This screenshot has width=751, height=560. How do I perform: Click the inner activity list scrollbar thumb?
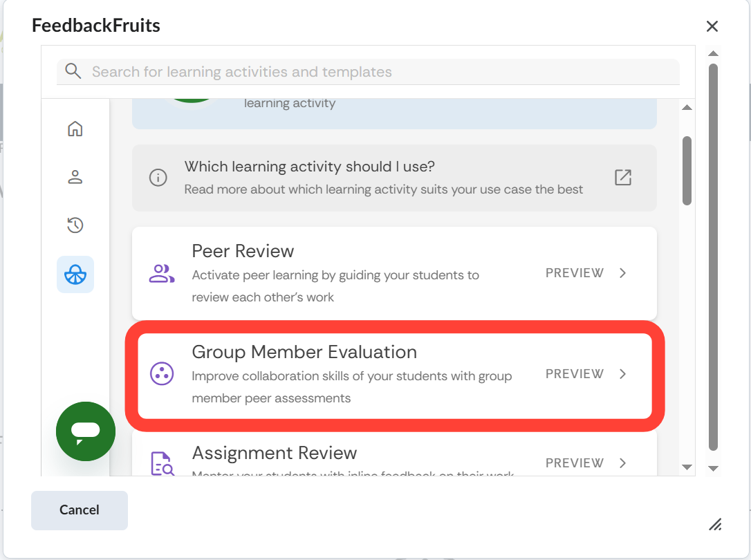point(687,170)
